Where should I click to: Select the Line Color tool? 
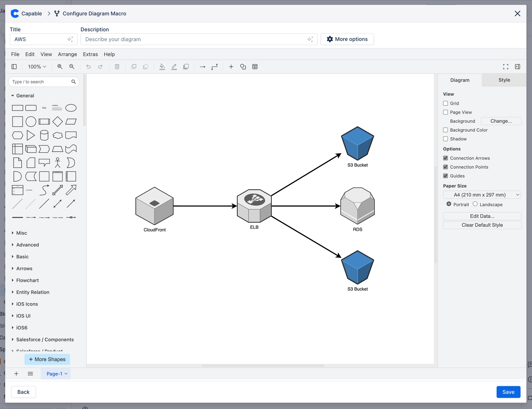pos(174,67)
